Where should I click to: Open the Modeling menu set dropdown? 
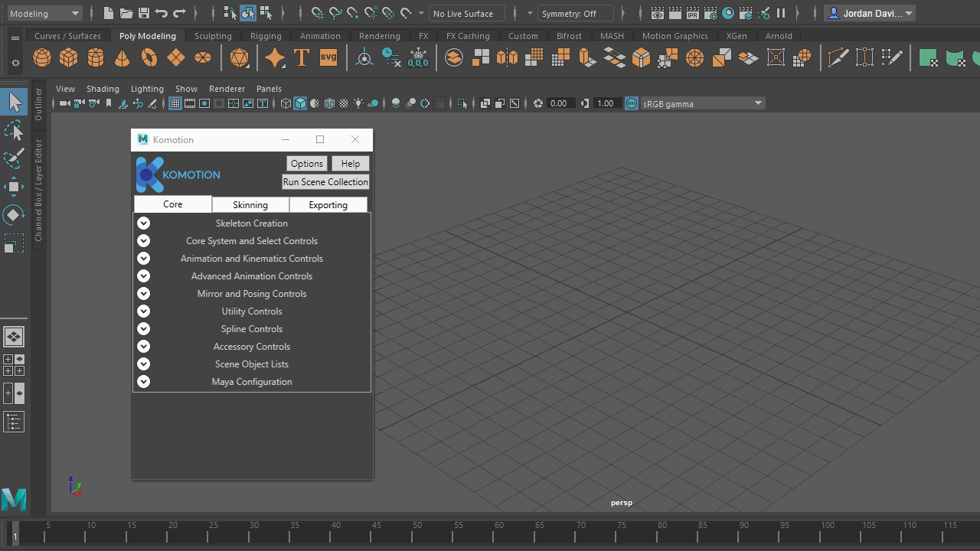[x=44, y=13]
